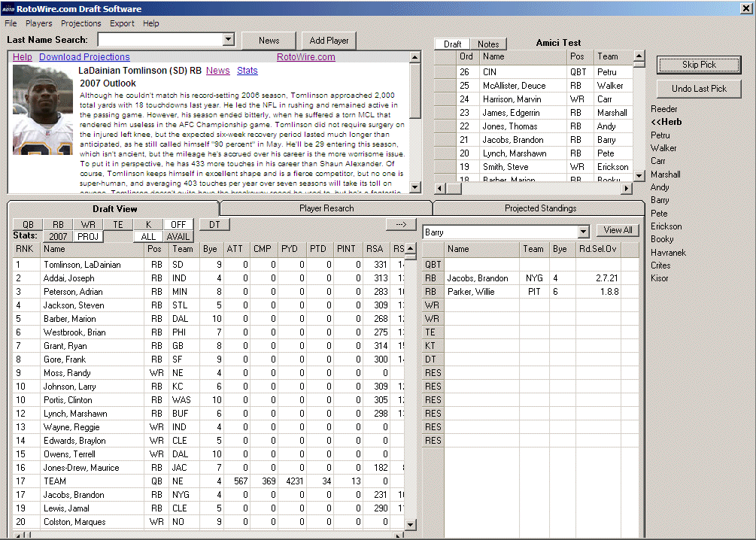Image resolution: width=756 pixels, height=540 pixels.
Task: Toggle the WR position filter
Action: click(x=88, y=225)
